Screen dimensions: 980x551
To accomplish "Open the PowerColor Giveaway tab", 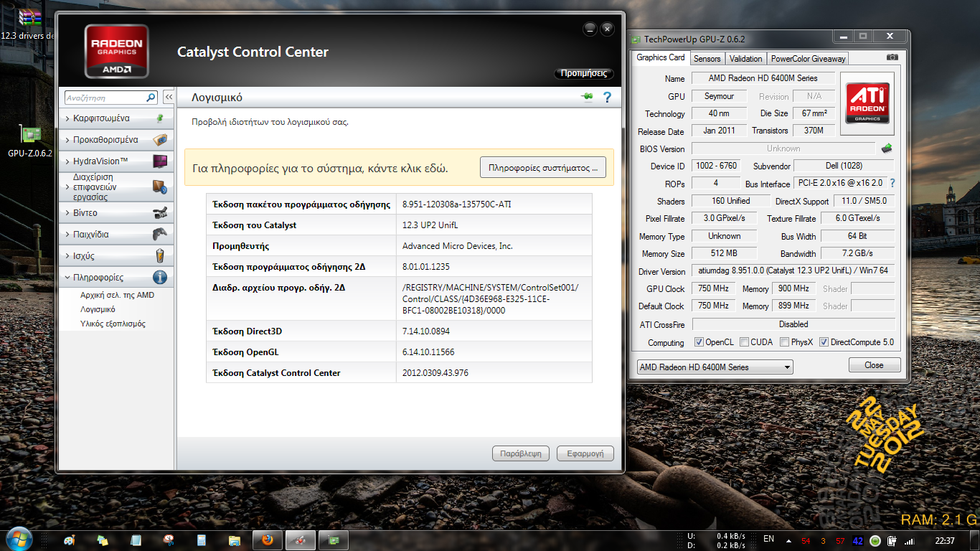I will pyautogui.click(x=808, y=59).
